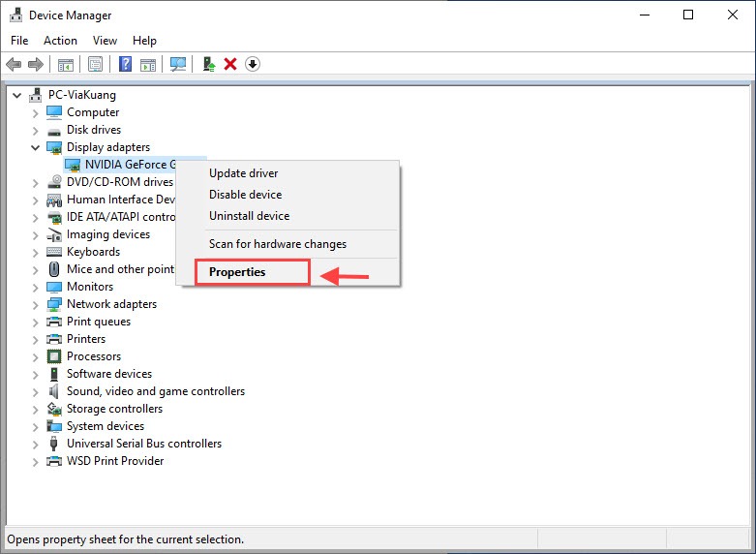756x554 pixels.
Task: Expand the System devices chevron
Action: click(35, 427)
